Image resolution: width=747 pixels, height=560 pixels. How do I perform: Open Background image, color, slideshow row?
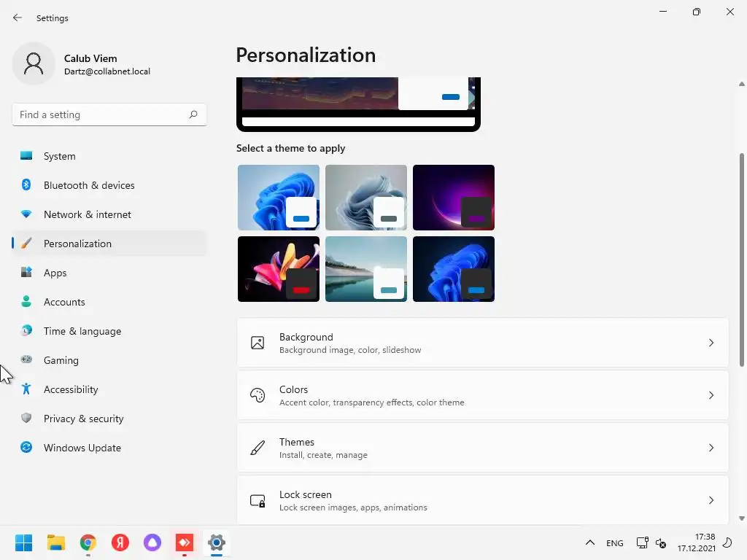click(x=483, y=343)
